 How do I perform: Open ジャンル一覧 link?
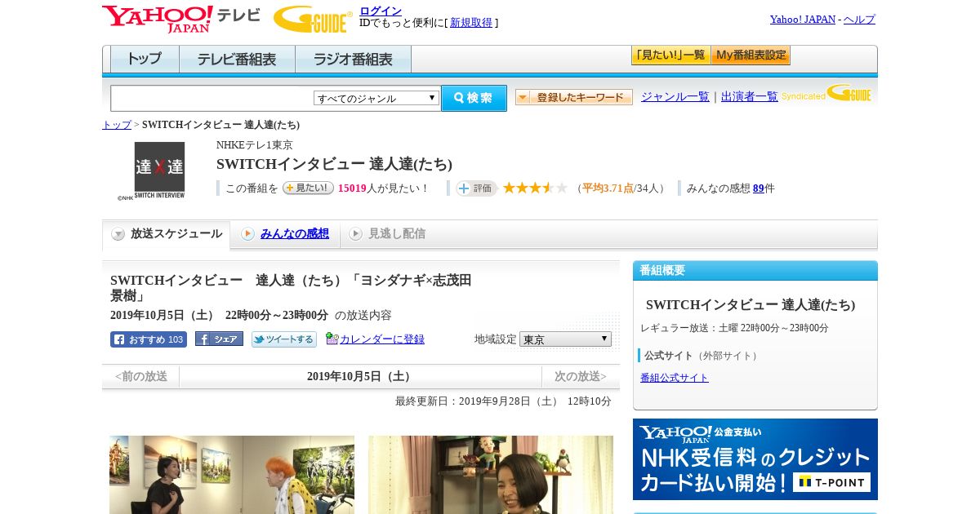[x=675, y=96]
